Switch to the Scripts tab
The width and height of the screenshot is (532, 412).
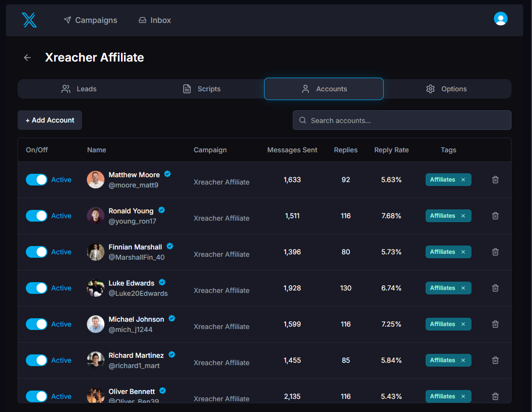202,89
